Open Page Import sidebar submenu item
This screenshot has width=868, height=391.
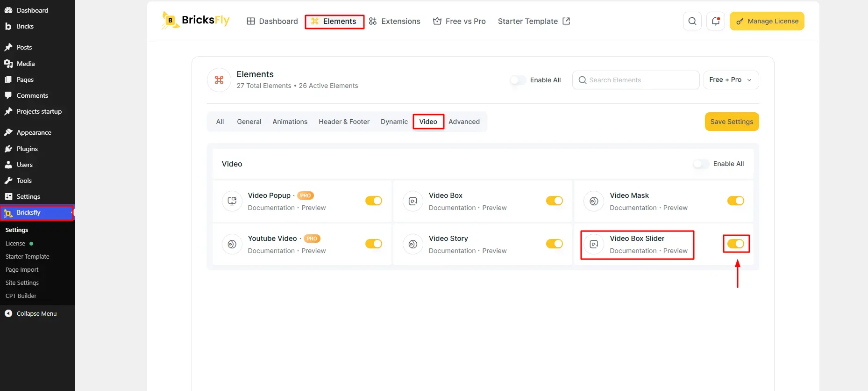tap(22, 270)
